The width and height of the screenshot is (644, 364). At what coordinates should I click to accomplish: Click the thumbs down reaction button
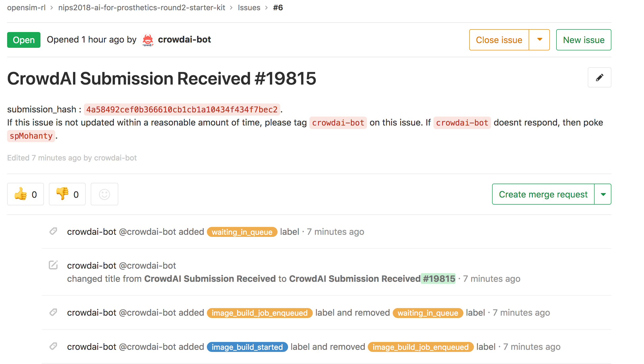point(67,194)
